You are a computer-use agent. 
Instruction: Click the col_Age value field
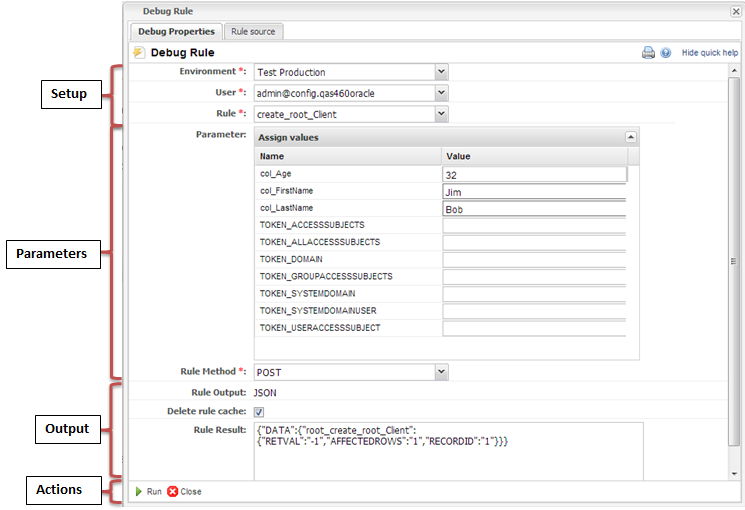pyautogui.click(x=535, y=174)
